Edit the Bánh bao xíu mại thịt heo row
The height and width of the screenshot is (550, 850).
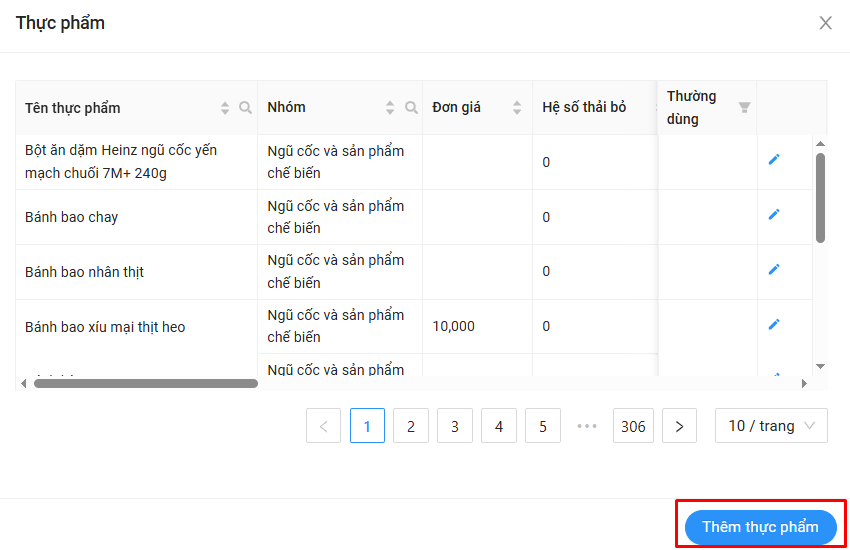click(773, 325)
